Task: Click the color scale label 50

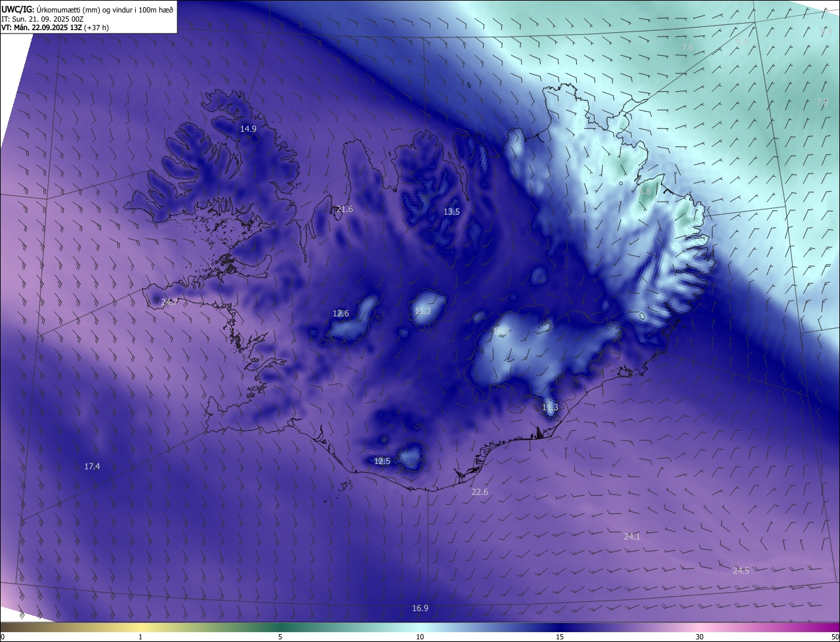Action: point(835,637)
